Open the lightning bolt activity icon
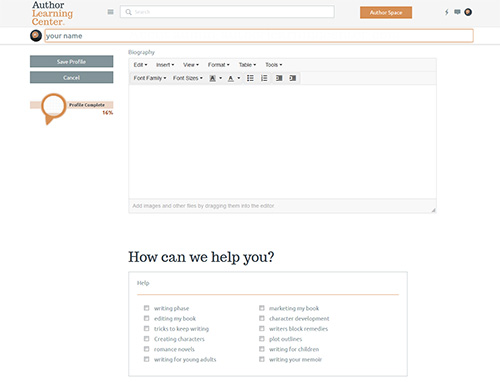This screenshot has height=382, width=500. [x=447, y=12]
